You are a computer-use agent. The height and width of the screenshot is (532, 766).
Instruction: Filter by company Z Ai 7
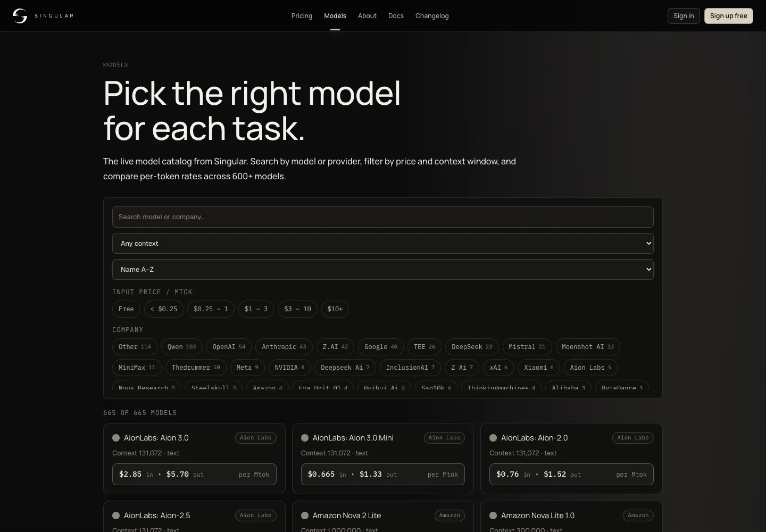(462, 368)
